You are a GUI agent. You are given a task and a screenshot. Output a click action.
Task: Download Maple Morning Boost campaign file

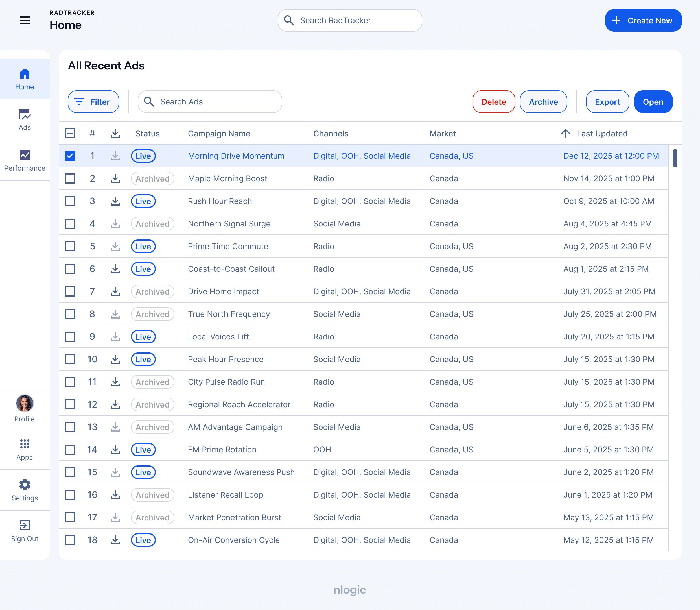[115, 178]
